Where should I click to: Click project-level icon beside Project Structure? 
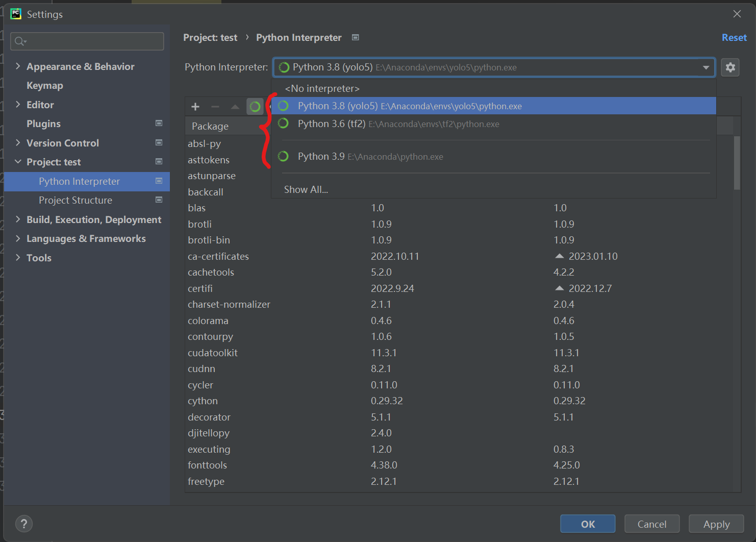(159, 200)
